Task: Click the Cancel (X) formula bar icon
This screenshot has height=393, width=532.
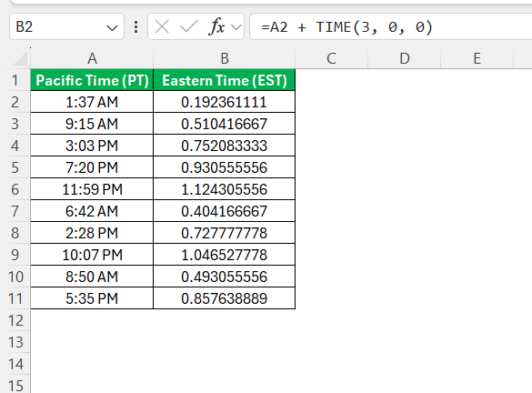Action: pos(162,26)
